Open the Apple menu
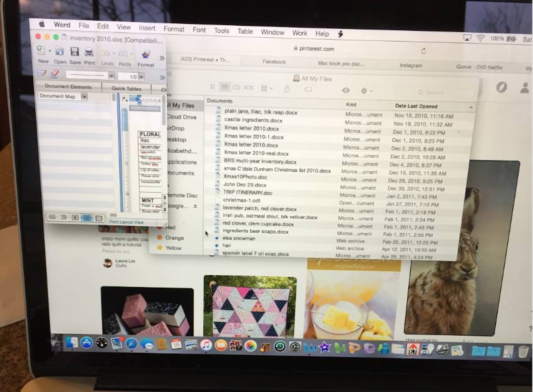 (42, 24)
